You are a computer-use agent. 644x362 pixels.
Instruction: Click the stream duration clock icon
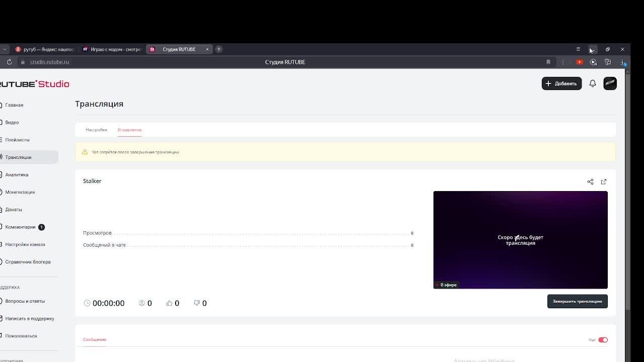tap(87, 303)
